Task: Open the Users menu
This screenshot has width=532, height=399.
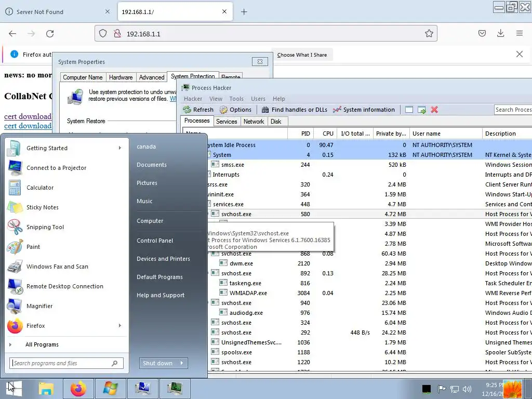Action: click(258, 99)
